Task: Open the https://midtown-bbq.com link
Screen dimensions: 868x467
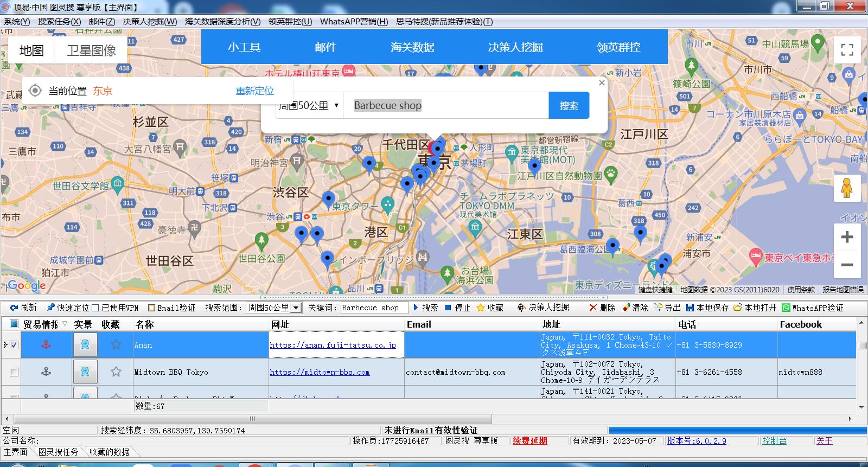Action: point(320,372)
